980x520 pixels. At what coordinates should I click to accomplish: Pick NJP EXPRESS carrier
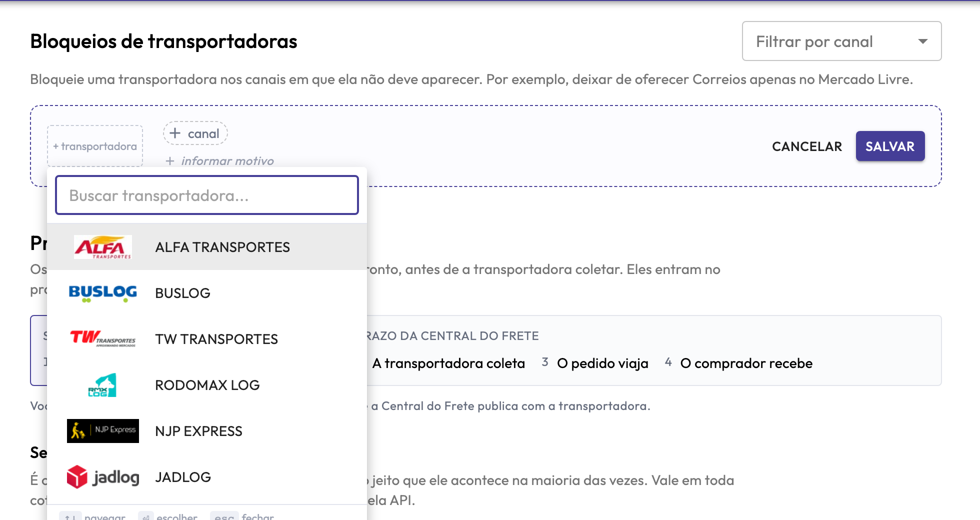click(207, 431)
